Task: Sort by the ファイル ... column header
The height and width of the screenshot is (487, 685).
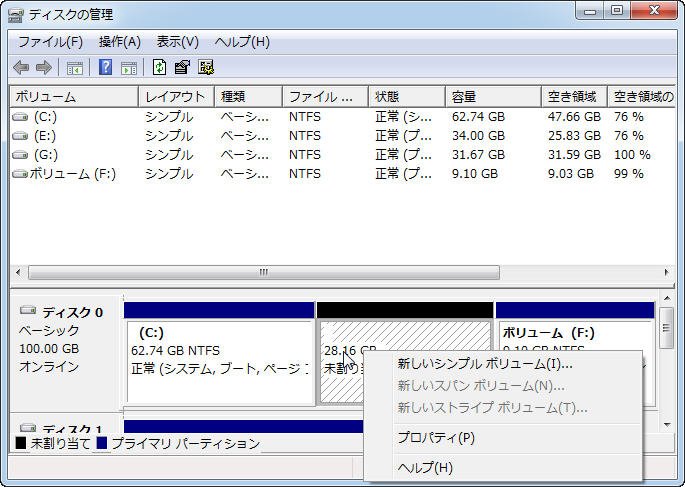Action: [x=325, y=97]
